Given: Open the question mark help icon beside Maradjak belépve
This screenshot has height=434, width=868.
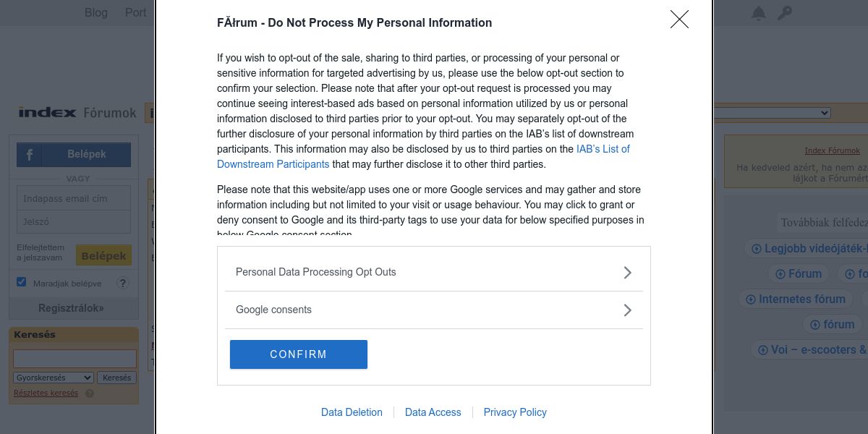Looking at the screenshot, I should (x=123, y=284).
